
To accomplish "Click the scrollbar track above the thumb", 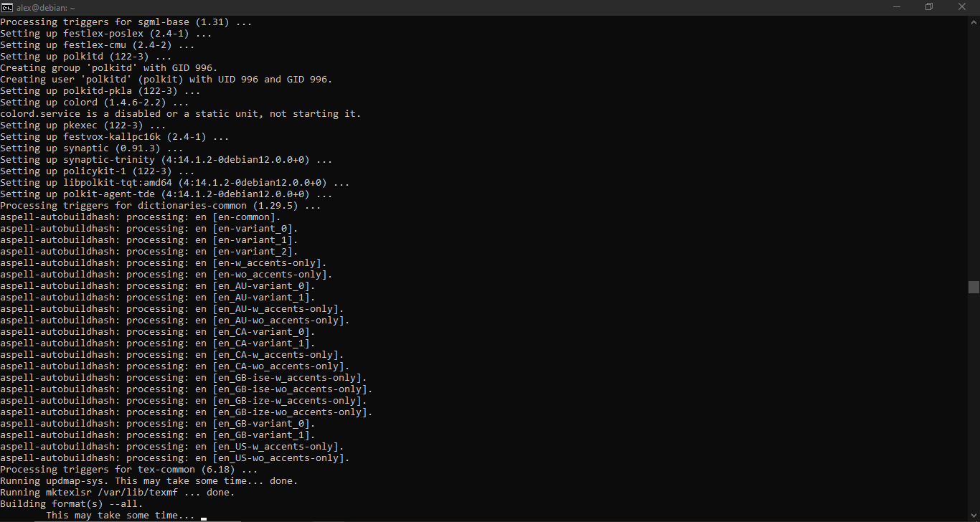I will pyautogui.click(x=974, y=143).
